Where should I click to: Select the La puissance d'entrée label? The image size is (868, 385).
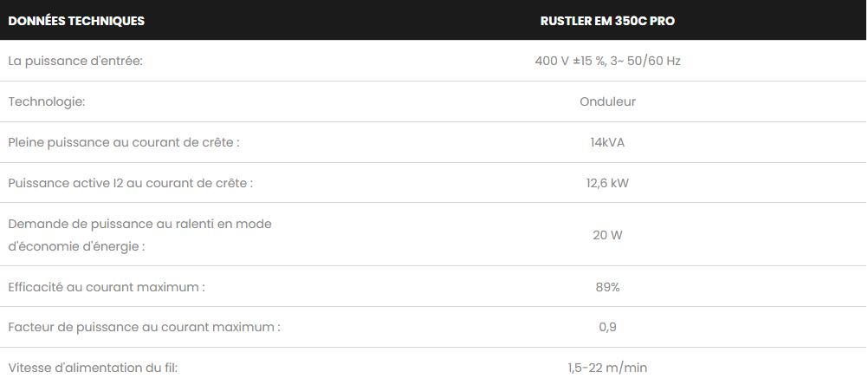[75, 61]
